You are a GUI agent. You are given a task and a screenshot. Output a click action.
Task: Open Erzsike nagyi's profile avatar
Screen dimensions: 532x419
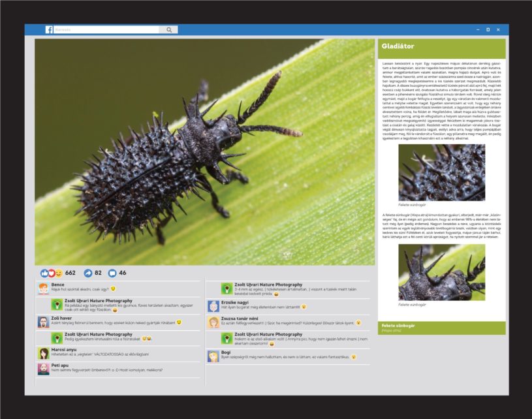tap(213, 306)
